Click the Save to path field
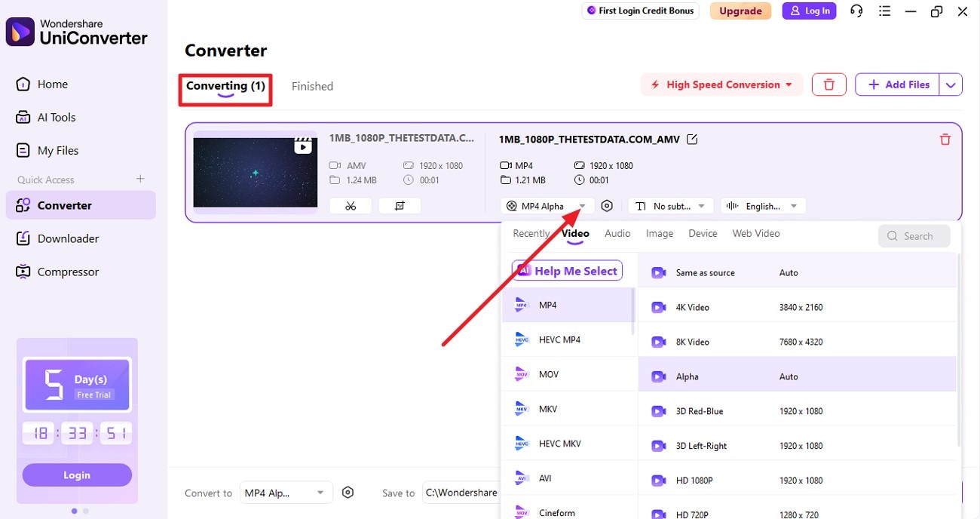 [461, 493]
